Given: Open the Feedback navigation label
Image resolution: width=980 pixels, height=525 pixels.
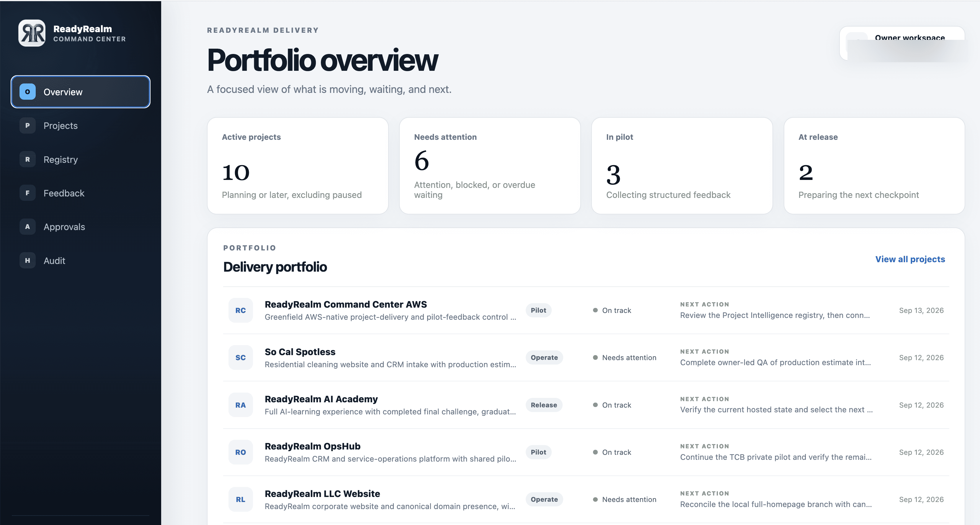Looking at the screenshot, I should point(64,193).
